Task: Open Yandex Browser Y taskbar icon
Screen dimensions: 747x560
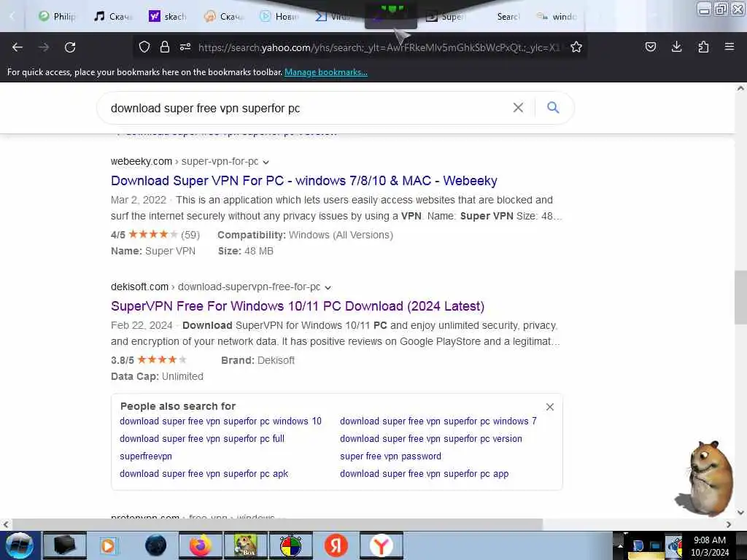Action: [x=381, y=545]
